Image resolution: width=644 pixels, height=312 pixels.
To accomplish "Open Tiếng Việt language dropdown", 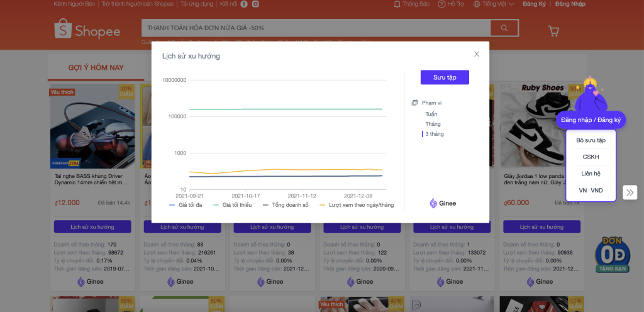I will coord(494,4).
